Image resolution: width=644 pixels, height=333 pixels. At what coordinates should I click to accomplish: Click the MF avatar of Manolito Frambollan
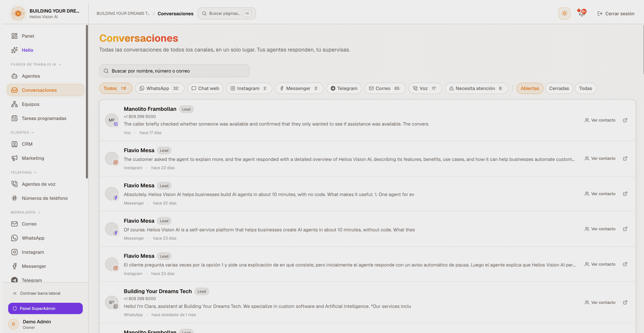112,120
